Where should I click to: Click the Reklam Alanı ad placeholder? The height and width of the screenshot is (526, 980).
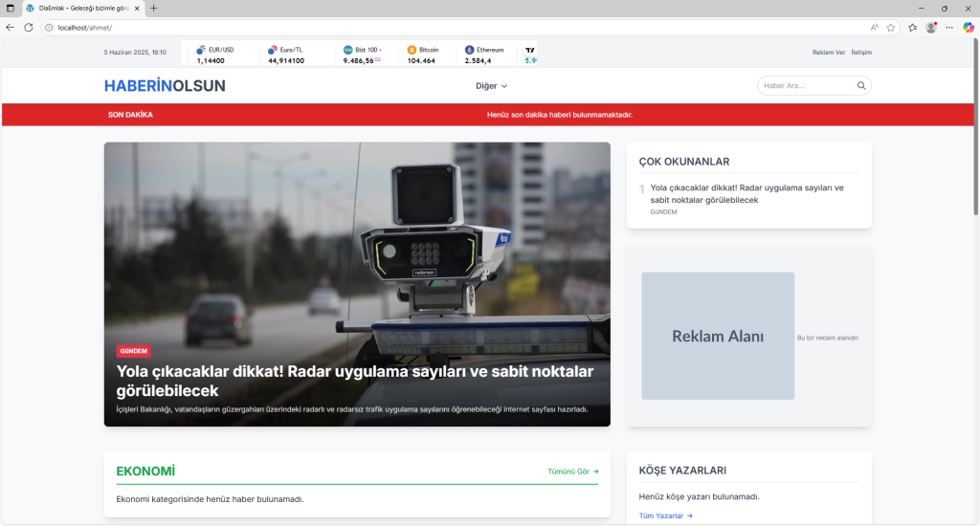click(718, 336)
